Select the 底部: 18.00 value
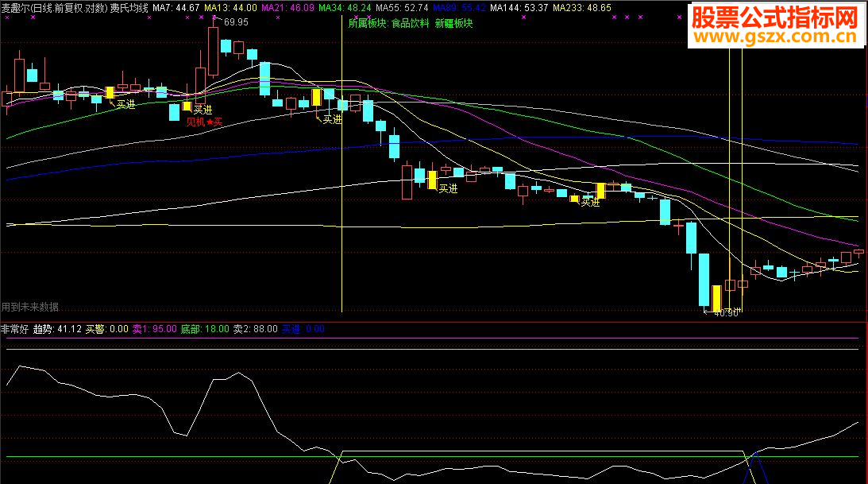The height and width of the screenshot is (484, 868). point(205,329)
